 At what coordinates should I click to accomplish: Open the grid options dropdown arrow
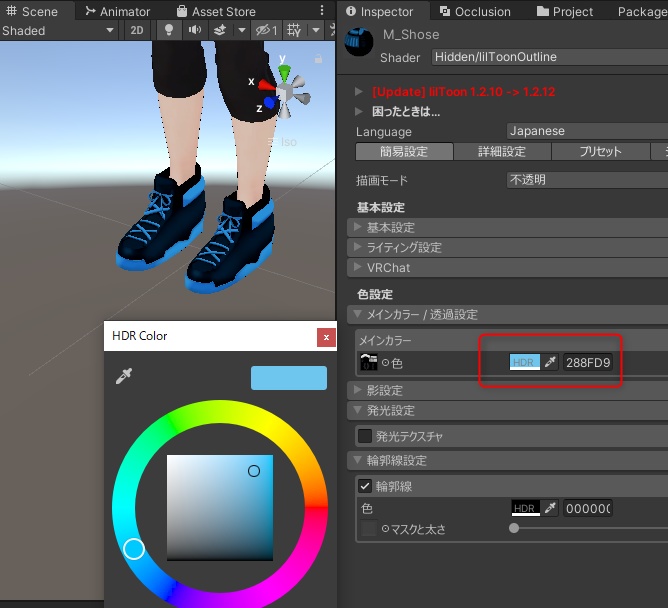coord(316,30)
